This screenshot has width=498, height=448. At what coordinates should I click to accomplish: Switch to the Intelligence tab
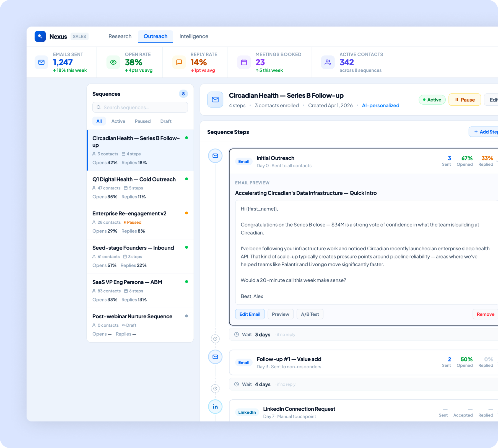point(194,36)
